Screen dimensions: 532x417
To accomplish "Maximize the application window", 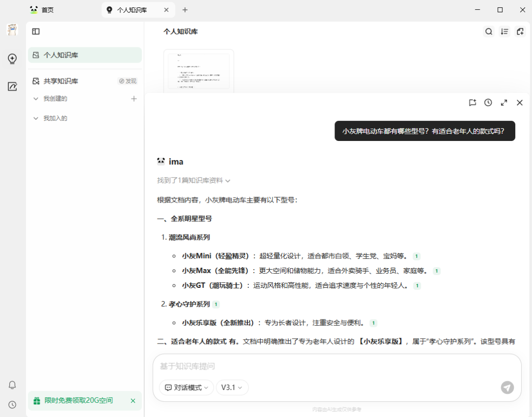I will (x=500, y=10).
